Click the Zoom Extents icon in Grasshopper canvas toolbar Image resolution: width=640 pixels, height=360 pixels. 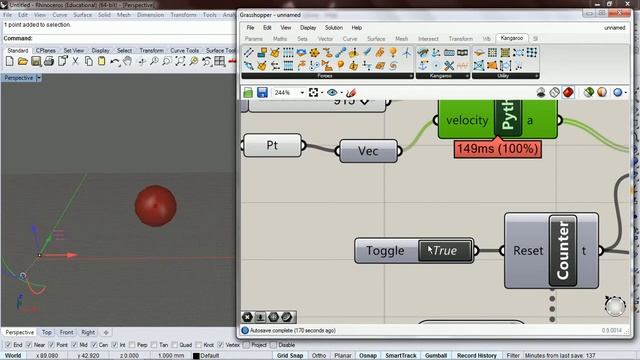point(313,93)
